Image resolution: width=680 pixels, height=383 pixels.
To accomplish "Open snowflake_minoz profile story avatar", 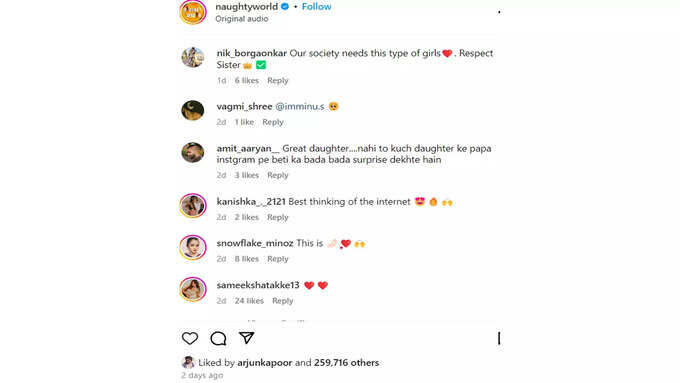I will pos(193,247).
